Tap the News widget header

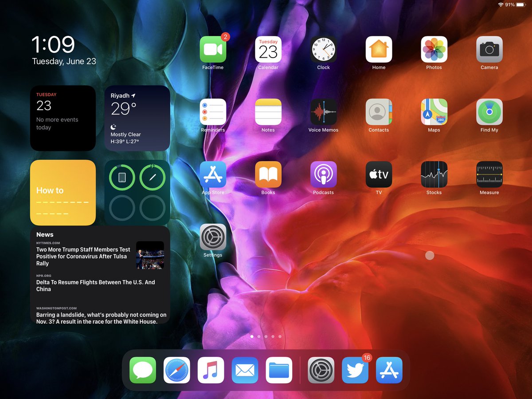pyautogui.click(x=45, y=234)
